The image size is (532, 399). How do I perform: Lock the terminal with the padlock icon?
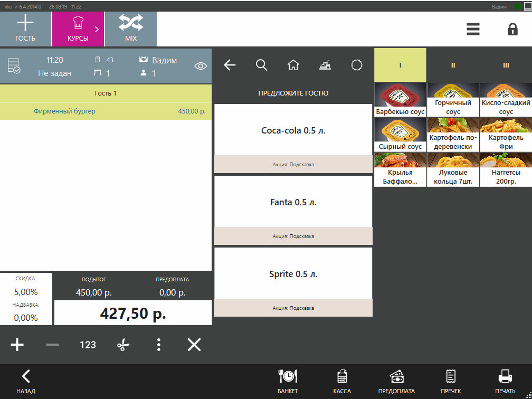pyautogui.click(x=512, y=29)
